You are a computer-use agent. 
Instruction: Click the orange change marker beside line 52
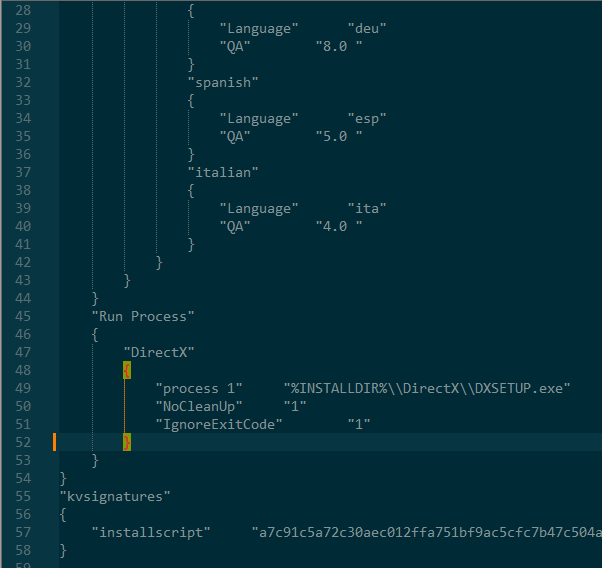point(55,442)
